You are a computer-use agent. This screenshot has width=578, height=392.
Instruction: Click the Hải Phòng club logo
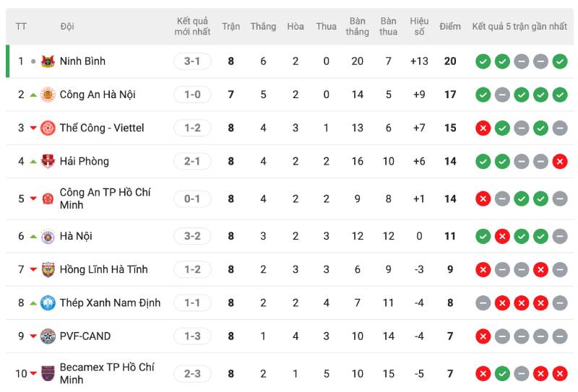tap(48, 161)
